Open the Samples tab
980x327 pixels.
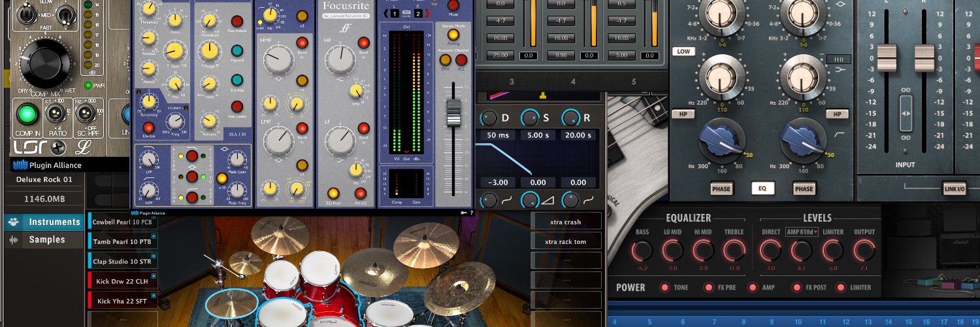pos(44,240)
